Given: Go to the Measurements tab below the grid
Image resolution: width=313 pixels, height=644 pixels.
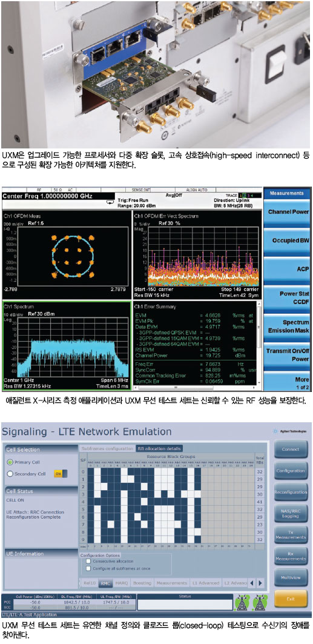Looking at the screenshot, I should click(171, 583).
